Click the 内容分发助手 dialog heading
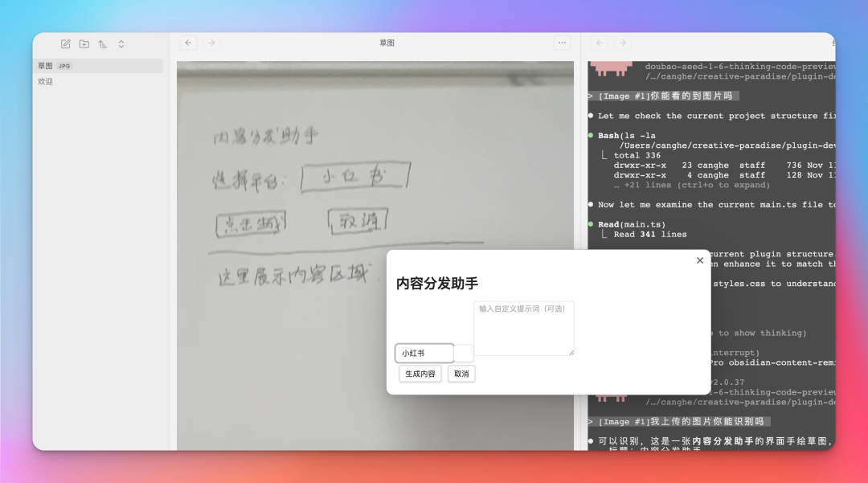This screenshot has height=483, width=868. tap(437, 283)
